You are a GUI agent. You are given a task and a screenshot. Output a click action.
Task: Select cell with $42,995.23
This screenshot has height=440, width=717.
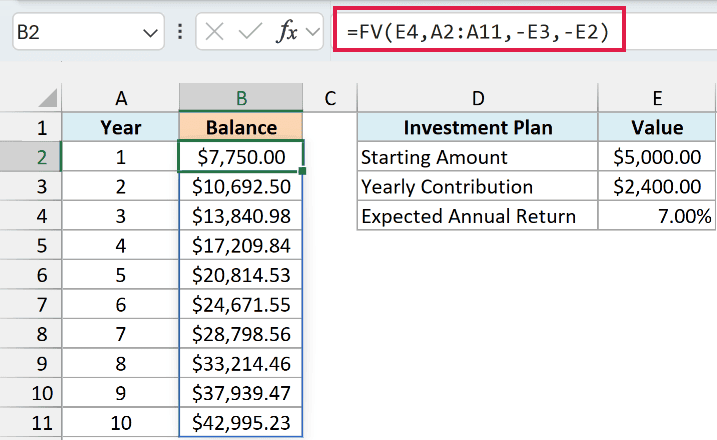[241, 422]
